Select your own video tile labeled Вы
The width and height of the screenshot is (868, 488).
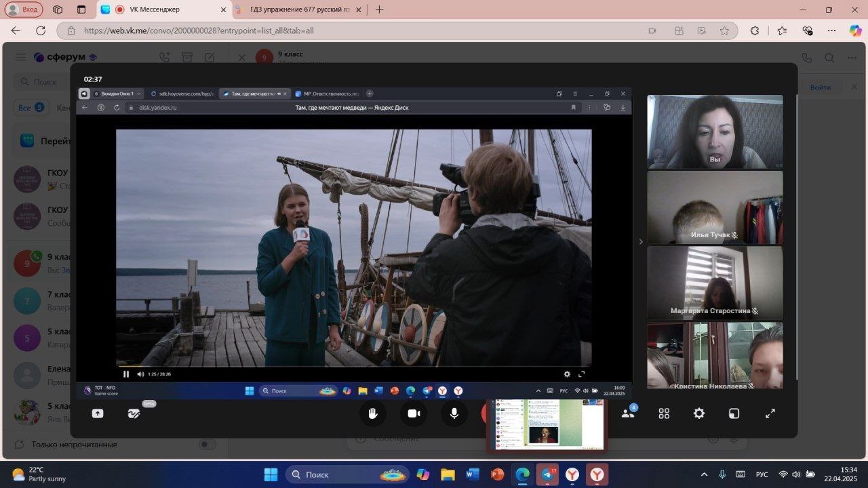point(715,131)
